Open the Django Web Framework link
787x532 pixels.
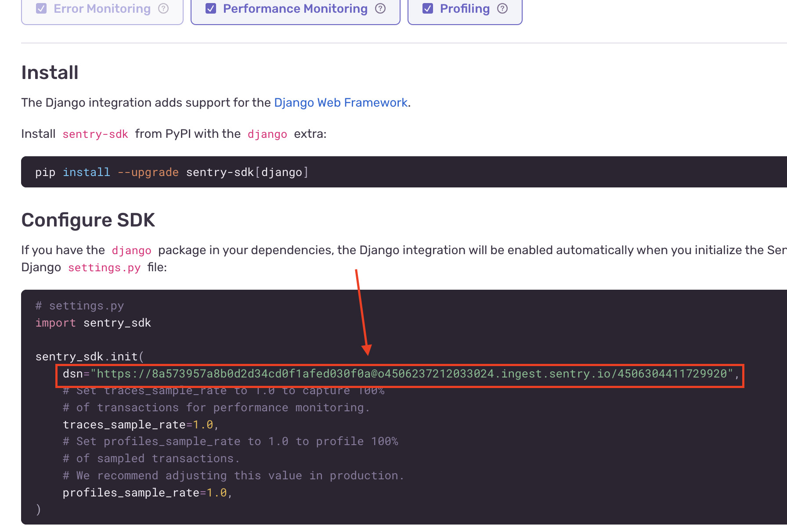(x=341, y=103)
